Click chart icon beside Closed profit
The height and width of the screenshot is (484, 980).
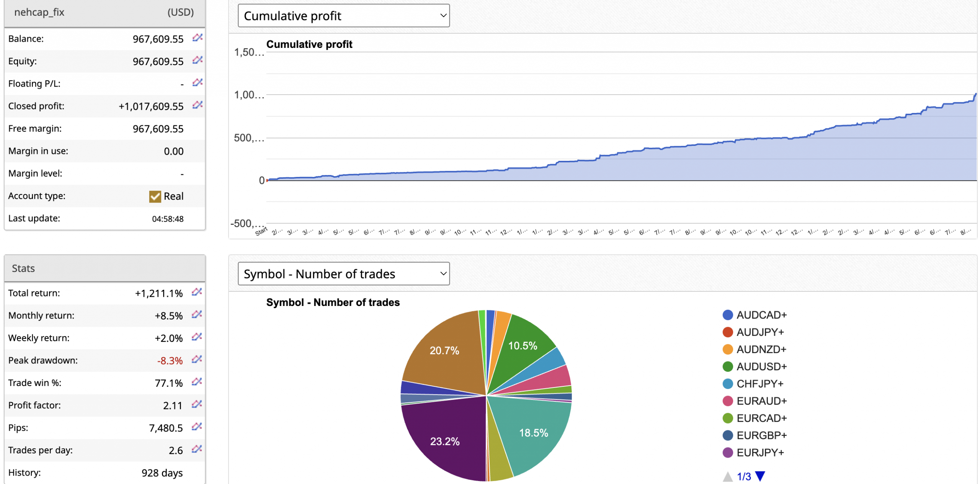pyautogui.click(x=197, y=105)
